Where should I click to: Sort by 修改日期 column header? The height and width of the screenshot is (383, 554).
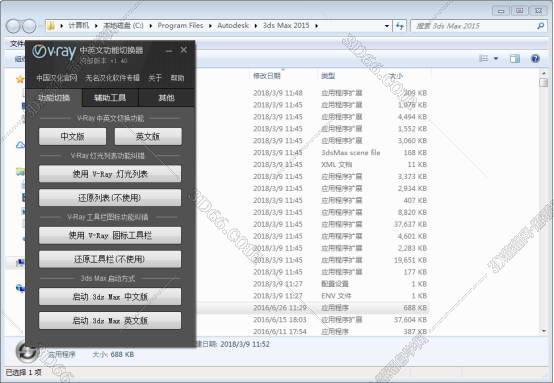point(267,76)
